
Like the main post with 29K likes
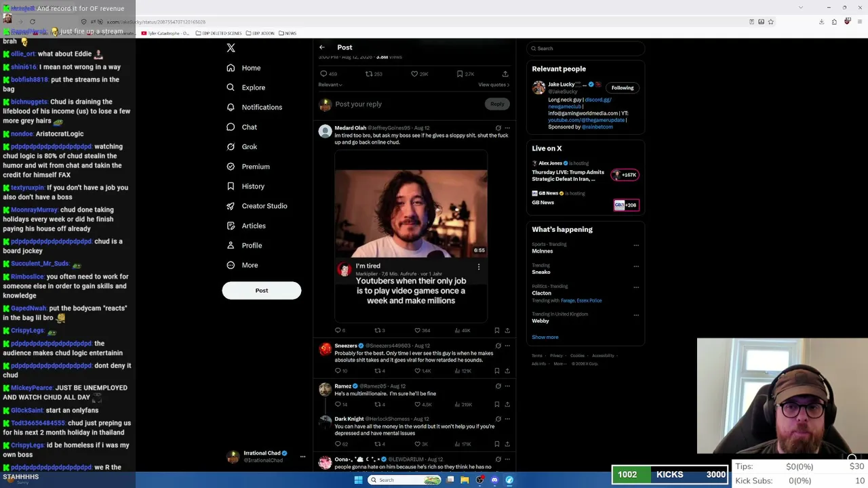[414, 74]
